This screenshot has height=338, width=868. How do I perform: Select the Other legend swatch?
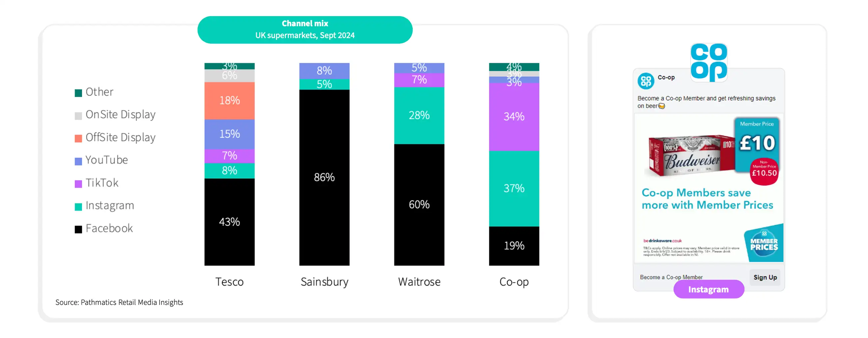tap(78, 93)
